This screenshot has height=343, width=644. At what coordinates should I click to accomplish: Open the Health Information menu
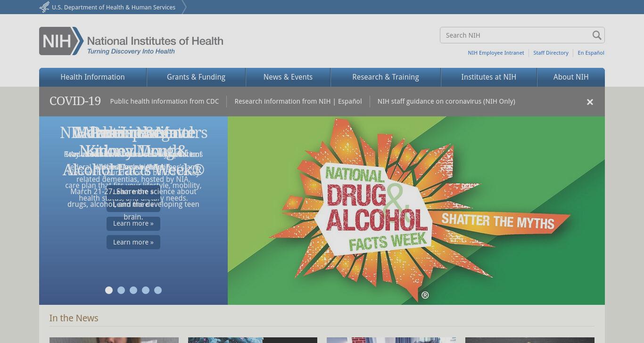(92, 77)
